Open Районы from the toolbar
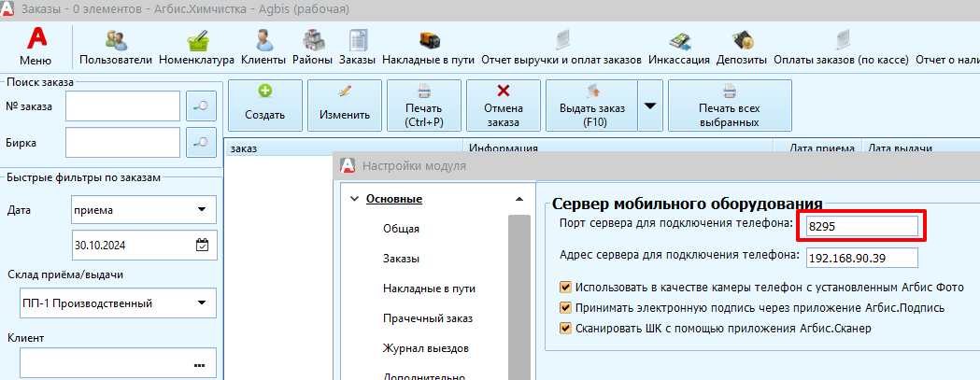The height and width of the screenshot is (380, 980). point(313,49)
